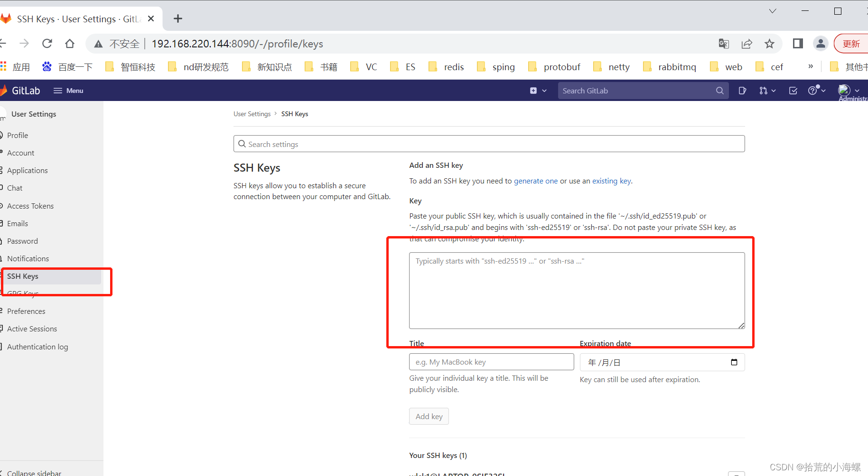The image size is (868, 476).
Task: Open the Administrator user avatar dropdown
Action: coord(849,90)
